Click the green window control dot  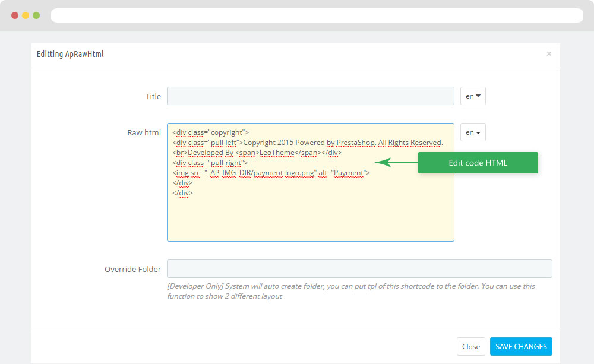[x=36, y=15]
